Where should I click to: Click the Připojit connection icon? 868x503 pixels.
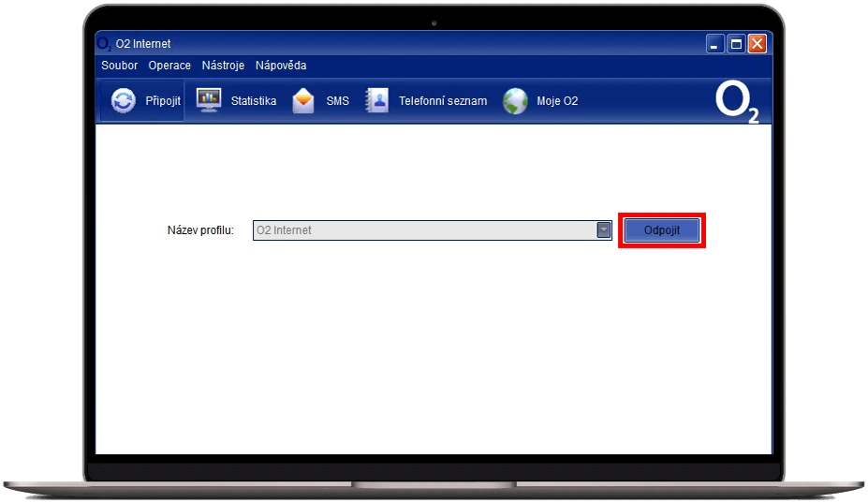click(x=124, y=101)
